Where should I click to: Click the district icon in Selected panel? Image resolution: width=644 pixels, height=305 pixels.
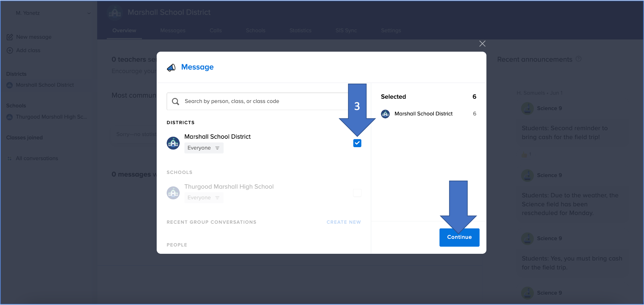coord(385,114)
